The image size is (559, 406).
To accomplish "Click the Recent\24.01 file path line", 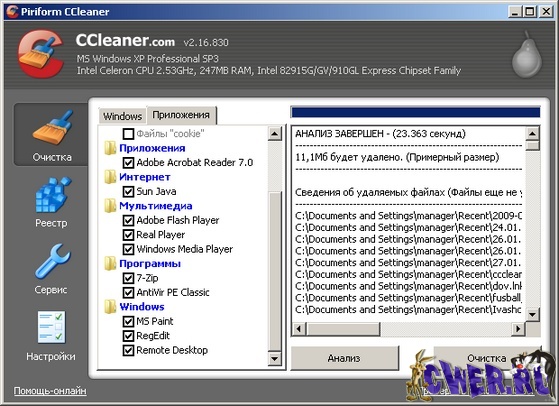I will 409,227.
